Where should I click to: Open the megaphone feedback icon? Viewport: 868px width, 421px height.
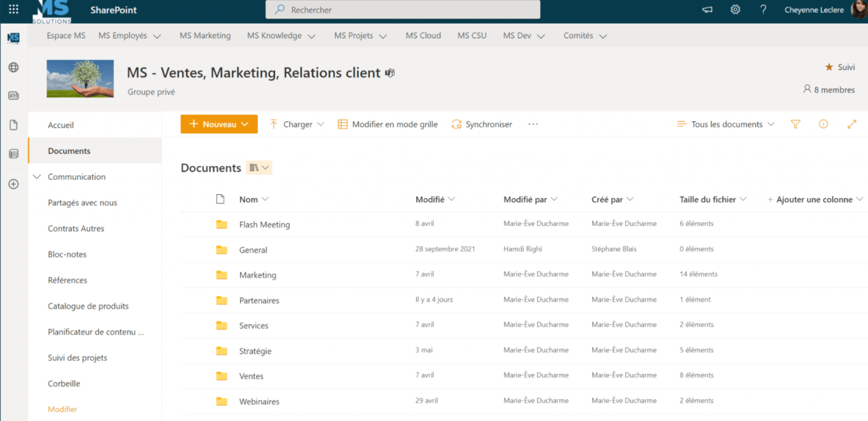click(x=707, y=10)
